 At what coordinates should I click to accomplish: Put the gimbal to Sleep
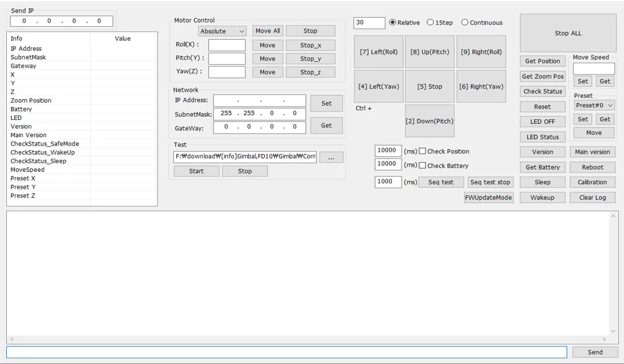(542, 182)
